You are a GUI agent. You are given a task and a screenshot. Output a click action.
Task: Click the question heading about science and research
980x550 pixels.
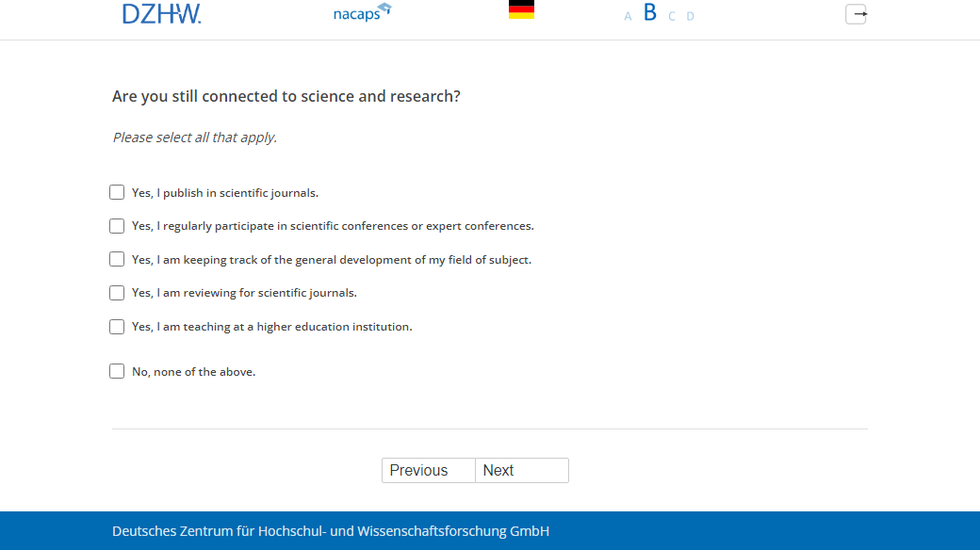286,96
